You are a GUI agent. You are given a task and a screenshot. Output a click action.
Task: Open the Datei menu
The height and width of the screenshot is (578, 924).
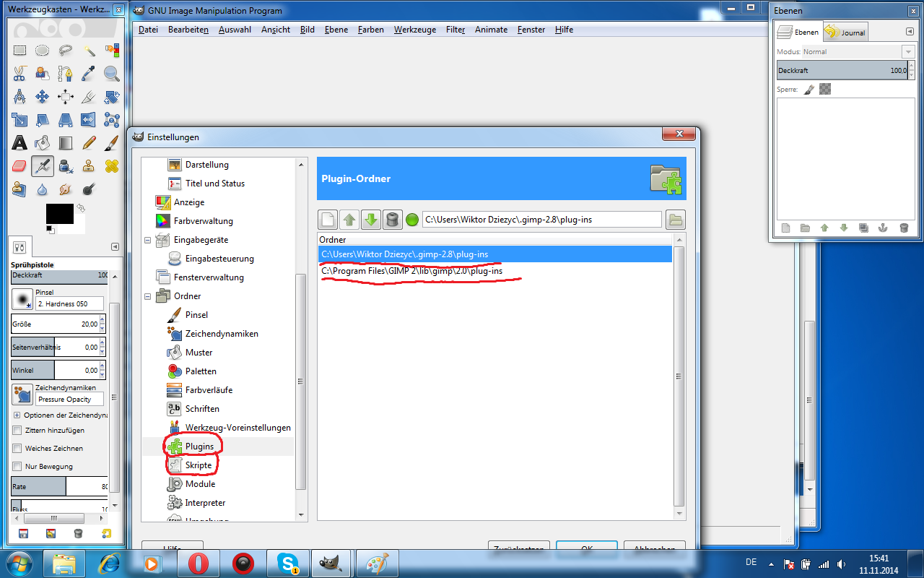tap(148, 30)
